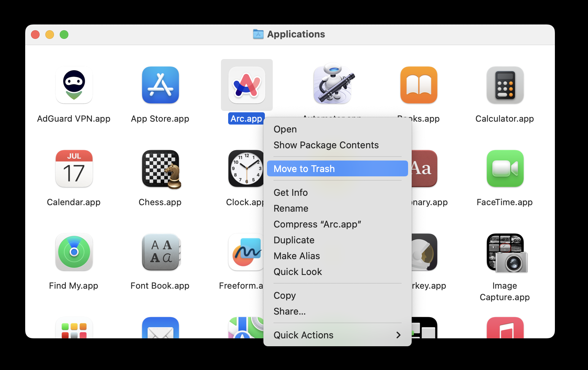Select the App Store app icon
Screen dimensions: 588x370
click(160, 85)
